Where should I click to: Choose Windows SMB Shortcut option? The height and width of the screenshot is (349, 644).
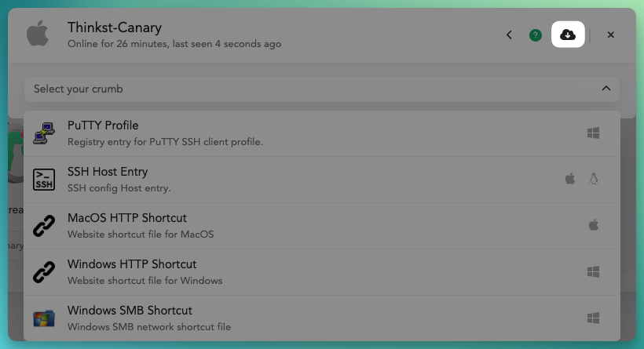pos(321,318)
